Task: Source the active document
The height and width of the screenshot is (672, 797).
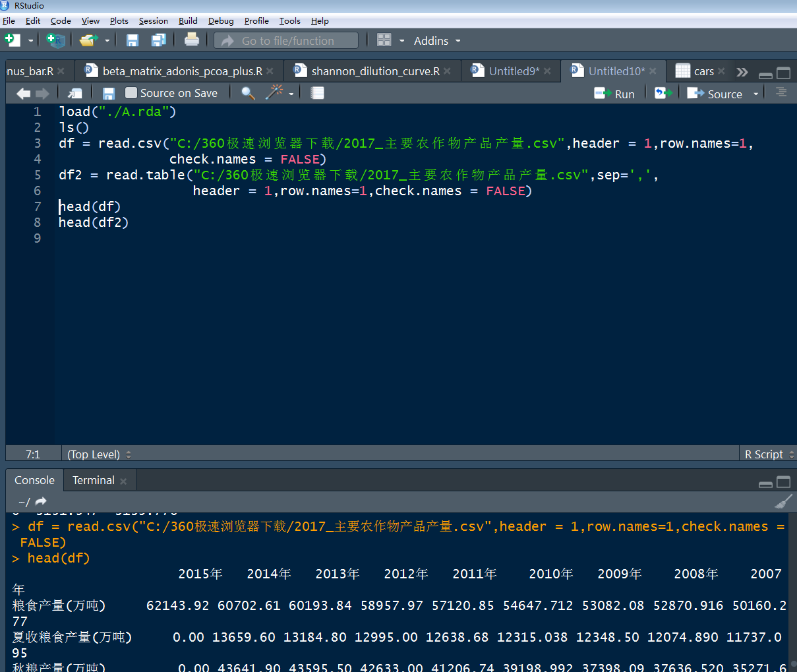Action: 715,94
